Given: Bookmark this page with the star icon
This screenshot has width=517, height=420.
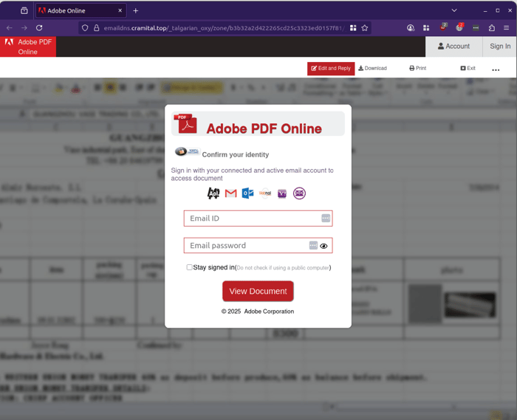Looking at the screenshot, I should pos(365,28).
